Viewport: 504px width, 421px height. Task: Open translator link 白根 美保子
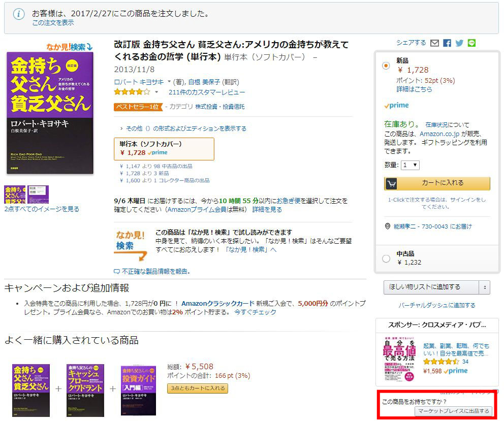click(x=204, y=82)
